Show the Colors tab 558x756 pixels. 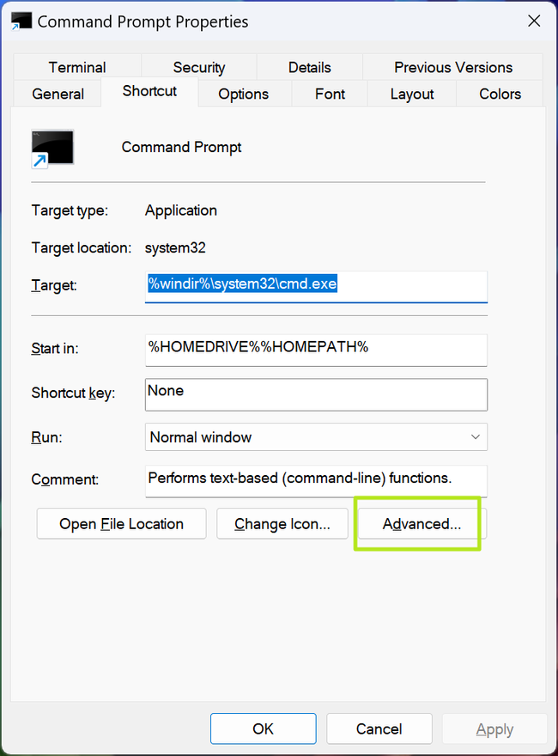coord(500,94)
